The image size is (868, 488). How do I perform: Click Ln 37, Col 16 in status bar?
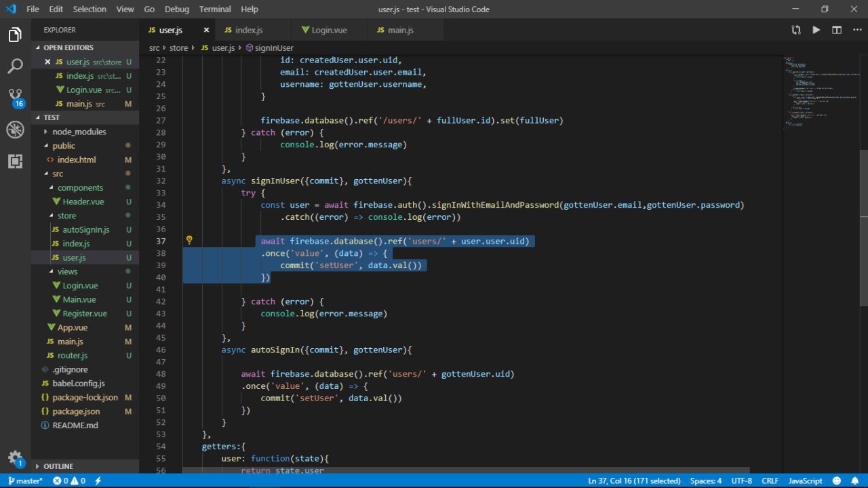[634, 481]
